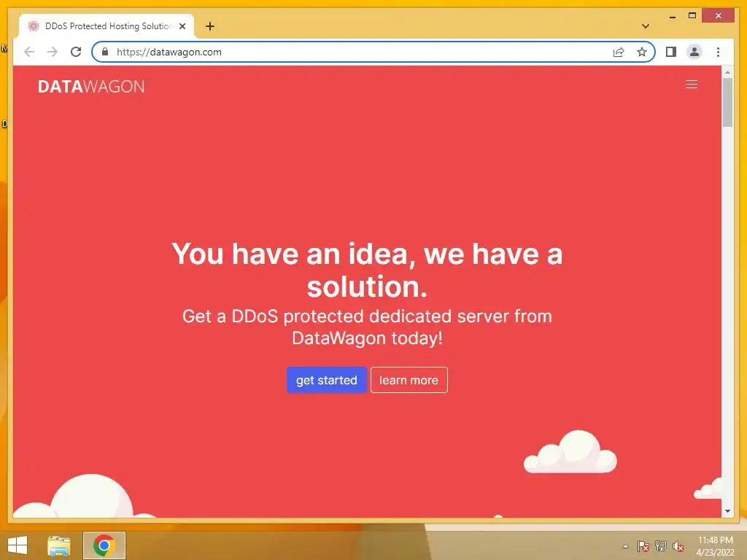Viewport: 747px width, 560px height.
Task: Open a new tab with the plus button
Action: tap(209, 26)
